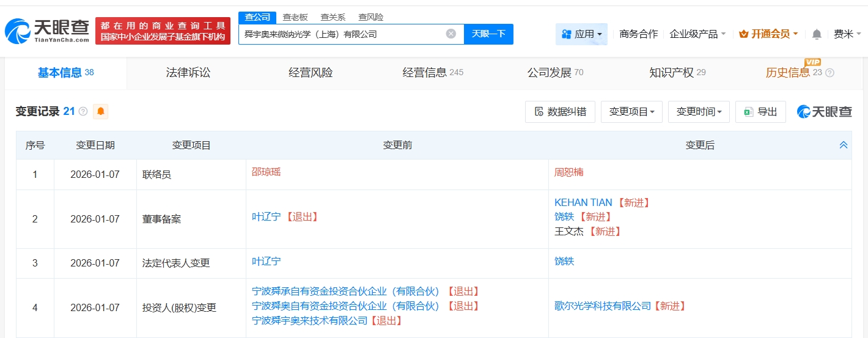Image resolution: width=868 pixels, height=338 pixels.
Task: Switch to 法律诉讼 tab
Action: pyautogui.click(x=188, y=73)
